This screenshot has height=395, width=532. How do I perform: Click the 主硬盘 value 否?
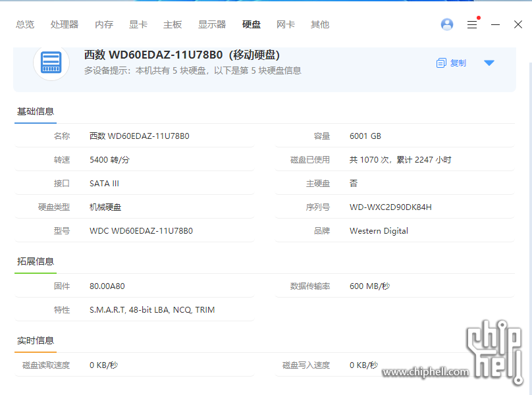354,184
